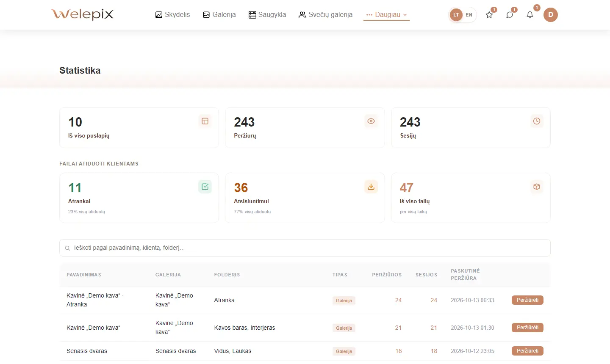Select the date '2026-10-13 06:33'

click(x=472, y=300)
